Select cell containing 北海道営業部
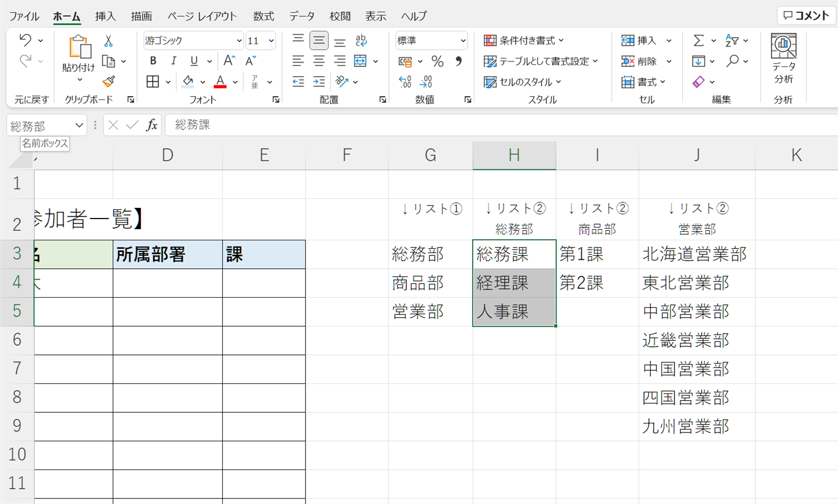The height and width of the screenshot is (504, 838). coord(696,255)
